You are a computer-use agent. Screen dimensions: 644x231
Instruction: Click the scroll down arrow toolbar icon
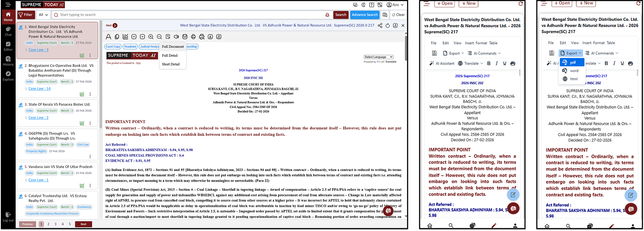tap(142, 37)
